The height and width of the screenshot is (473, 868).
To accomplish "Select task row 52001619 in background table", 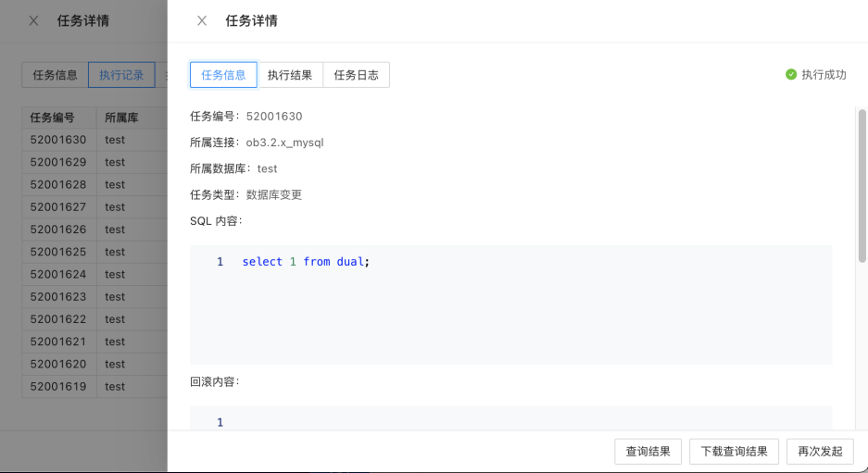I will [94, 386].
